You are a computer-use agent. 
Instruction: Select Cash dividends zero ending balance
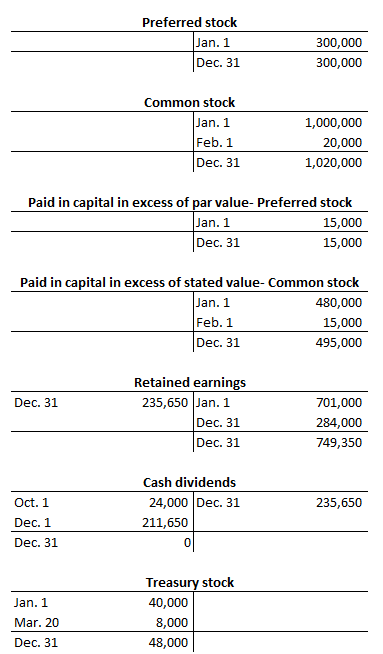(x=187, y=543)
